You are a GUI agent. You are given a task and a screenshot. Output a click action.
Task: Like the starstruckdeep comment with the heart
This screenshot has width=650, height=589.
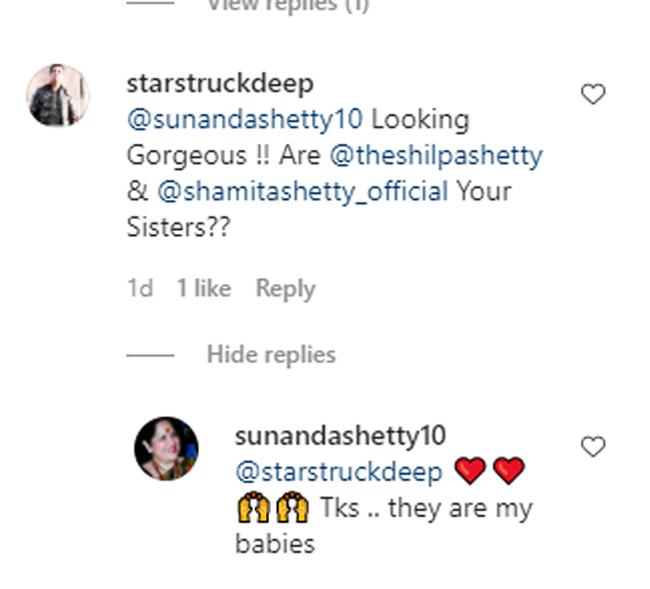593,94
